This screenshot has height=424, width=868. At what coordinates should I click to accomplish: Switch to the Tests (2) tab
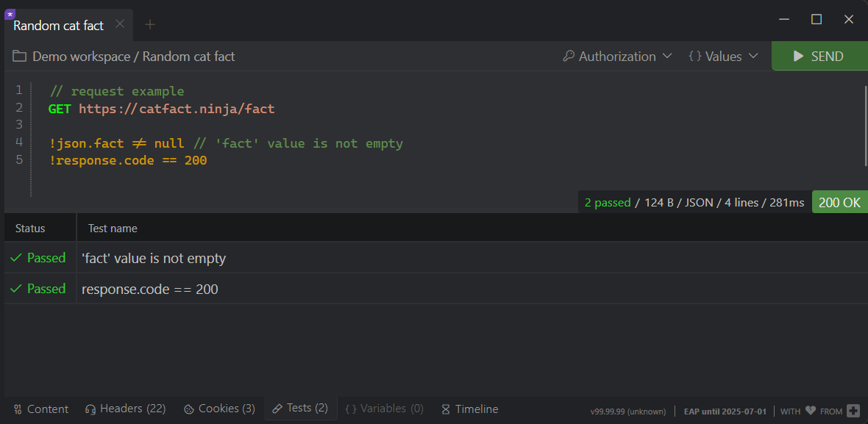(x=301, y=409)
